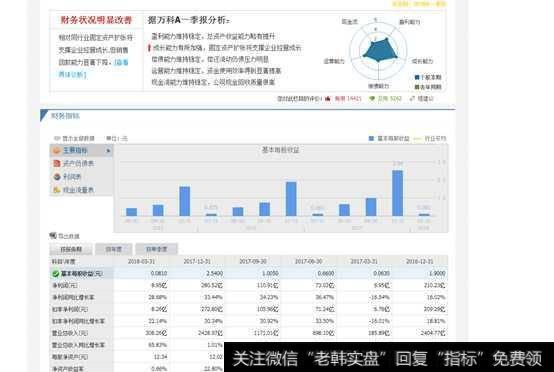The width and height of the screenshot is (554, 372).
Task: Click the green 没用 vote icon
Action: tap(372, 99)
